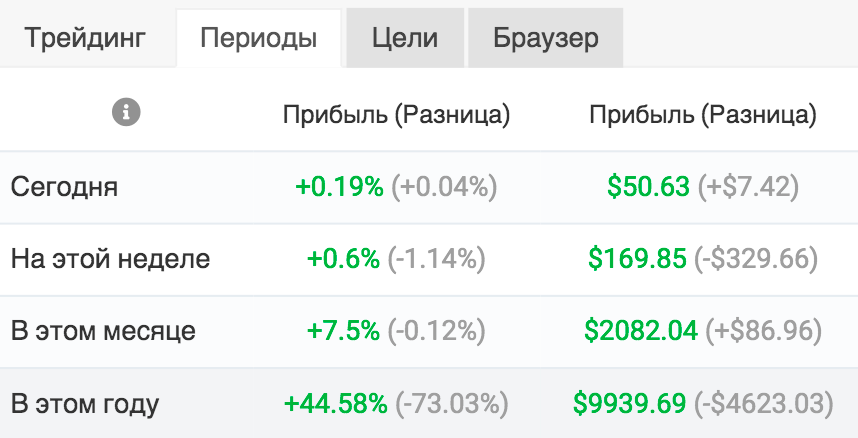The image size is (858, 438).
Task: Click today's +0.19% profit value
Action: point(339,187)
